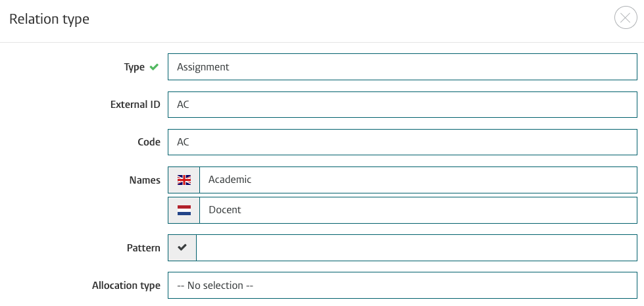
Task: Click the Relation type heading
Action: 49,19
